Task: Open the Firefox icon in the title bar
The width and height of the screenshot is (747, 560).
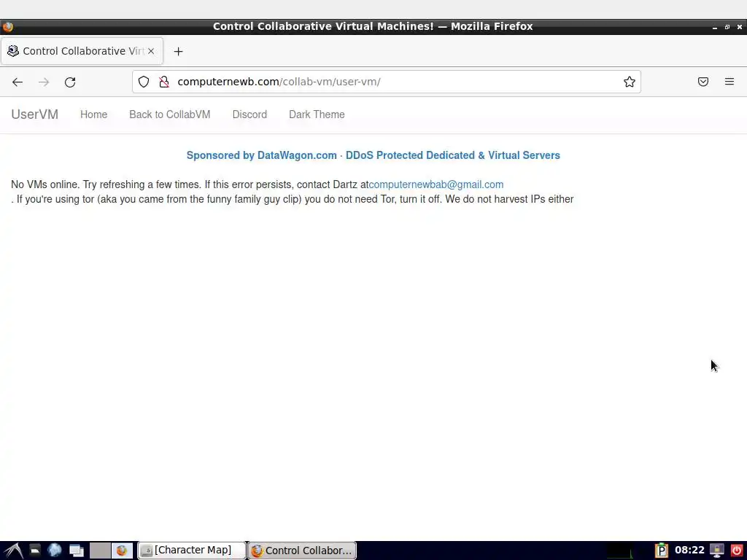Action: point(7,27)
